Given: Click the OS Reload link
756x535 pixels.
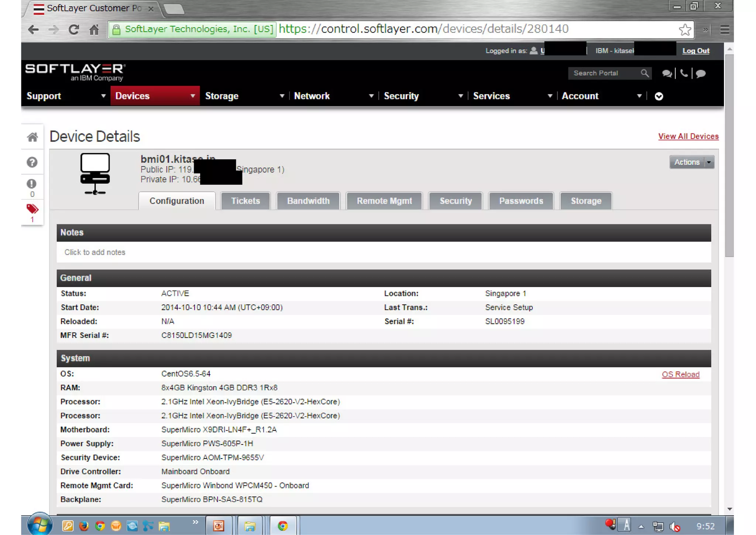Looking at the screenshot, I should tap(680, 374).
